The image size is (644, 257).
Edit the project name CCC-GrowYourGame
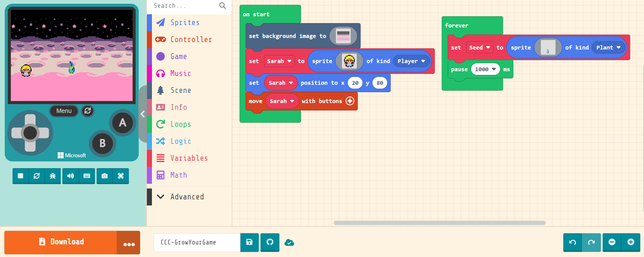pos(197,242)
